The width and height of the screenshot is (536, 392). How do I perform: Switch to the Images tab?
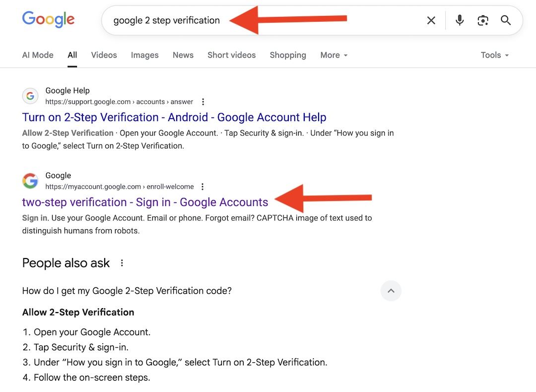(x=144, y=55)
